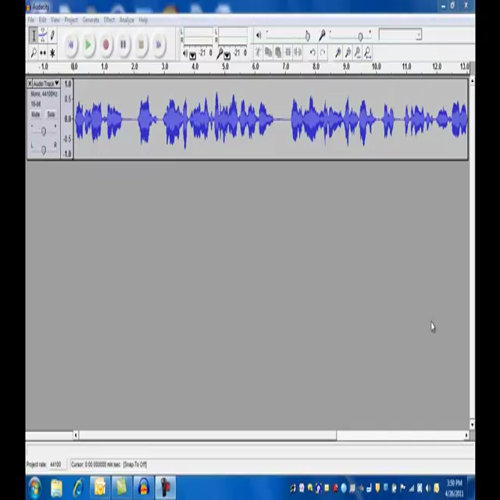Mute the Audio Track
Image resolution: width=500 pixels, height=500 pixels.
(35, 114)
